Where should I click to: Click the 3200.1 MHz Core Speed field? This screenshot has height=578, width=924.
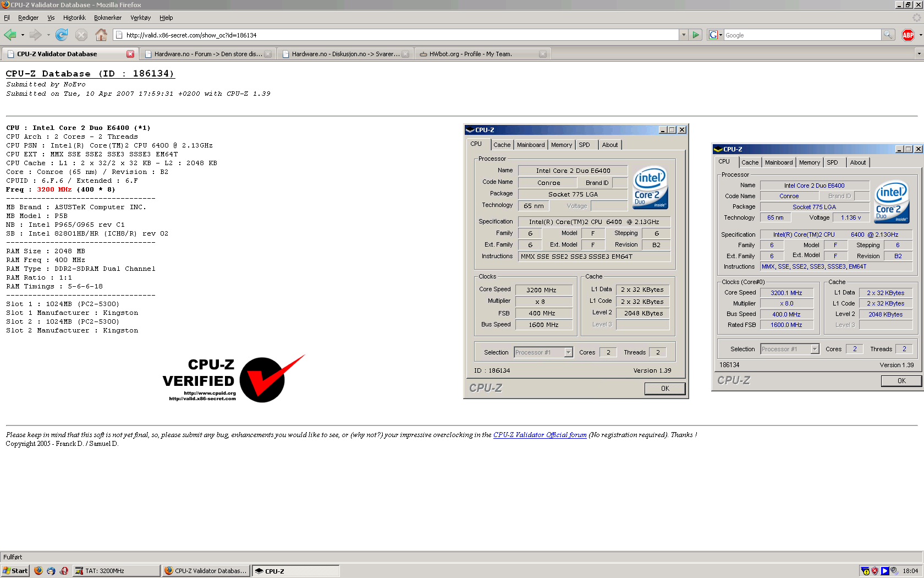point(786,293)
